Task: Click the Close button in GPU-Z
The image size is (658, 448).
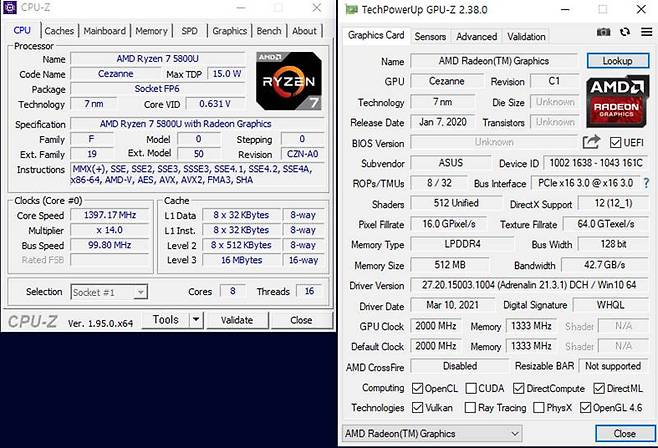Action: point(625,434)
